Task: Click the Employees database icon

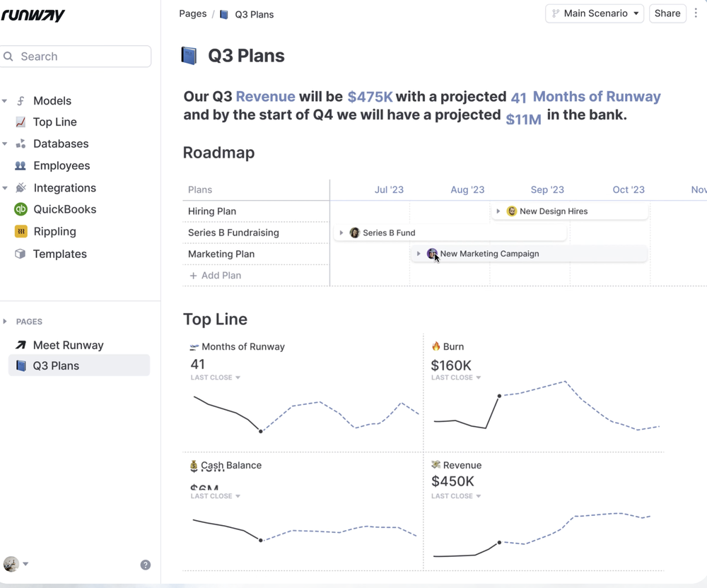Action: click(x=21, y=165)
